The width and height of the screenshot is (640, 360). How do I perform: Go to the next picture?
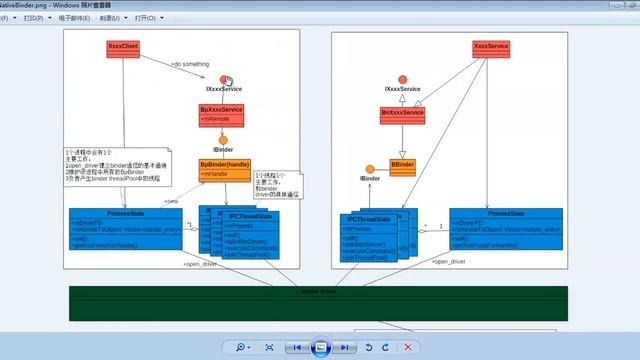click(x=344, y=347)
